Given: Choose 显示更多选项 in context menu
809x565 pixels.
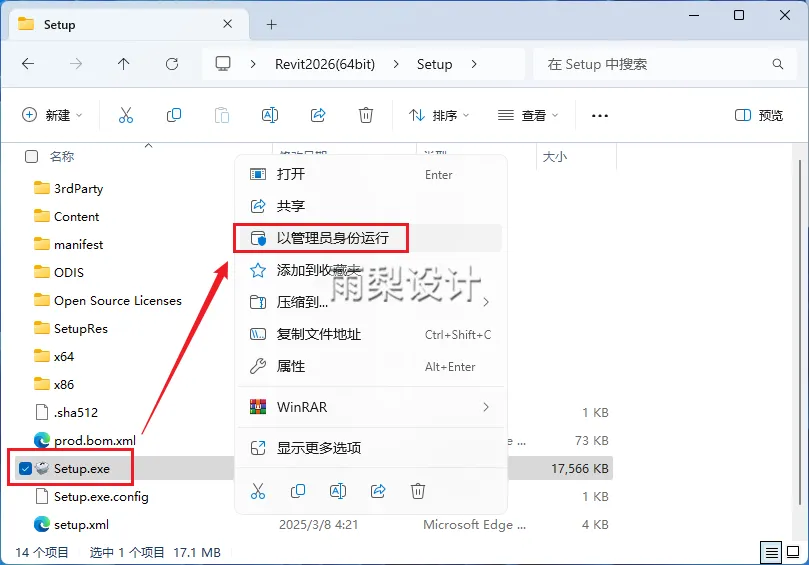Looking at the screenshot, I should click(369, 448).
